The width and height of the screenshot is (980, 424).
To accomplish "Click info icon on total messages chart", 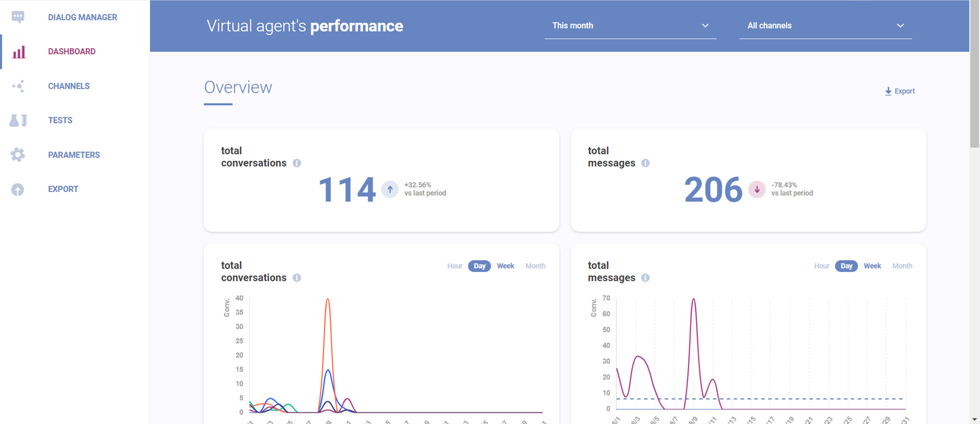I will 645,278.
